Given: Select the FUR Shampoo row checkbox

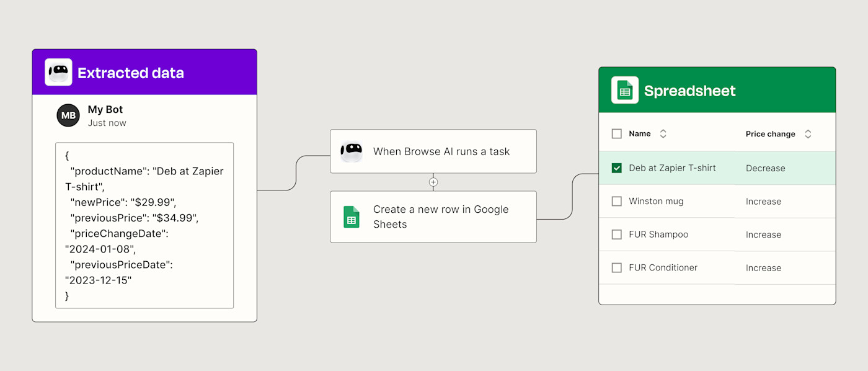Looking at the screenshot, I should [x=616, y=235].
